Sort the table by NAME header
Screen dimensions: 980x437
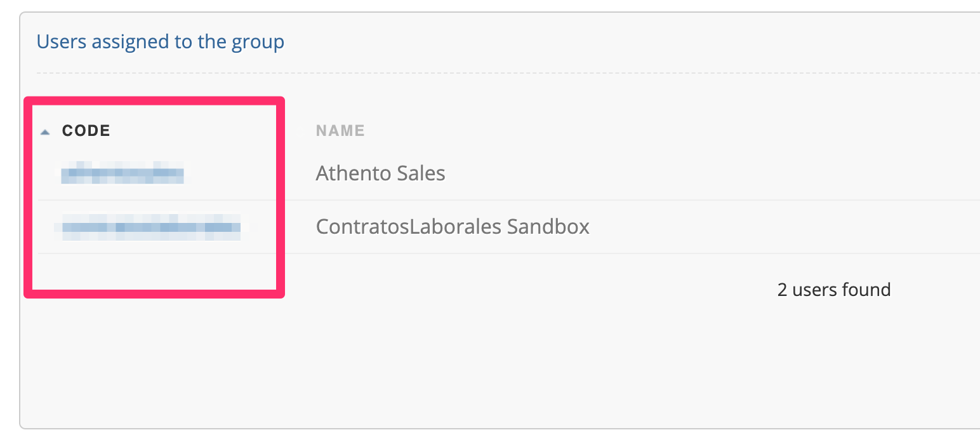point(340,131)
